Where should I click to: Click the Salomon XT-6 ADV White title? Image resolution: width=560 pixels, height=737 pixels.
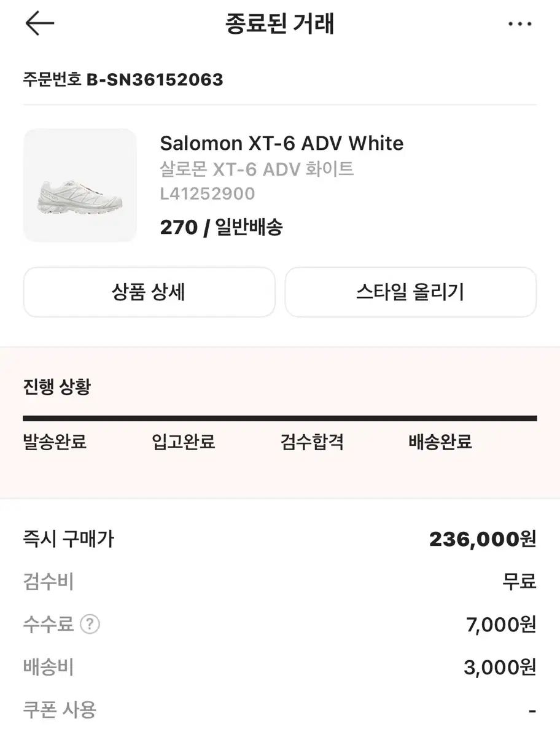pos(282,143)
